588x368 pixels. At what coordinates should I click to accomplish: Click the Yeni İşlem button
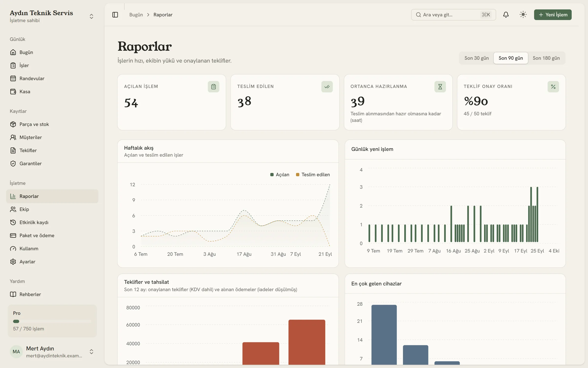point(553,15)
